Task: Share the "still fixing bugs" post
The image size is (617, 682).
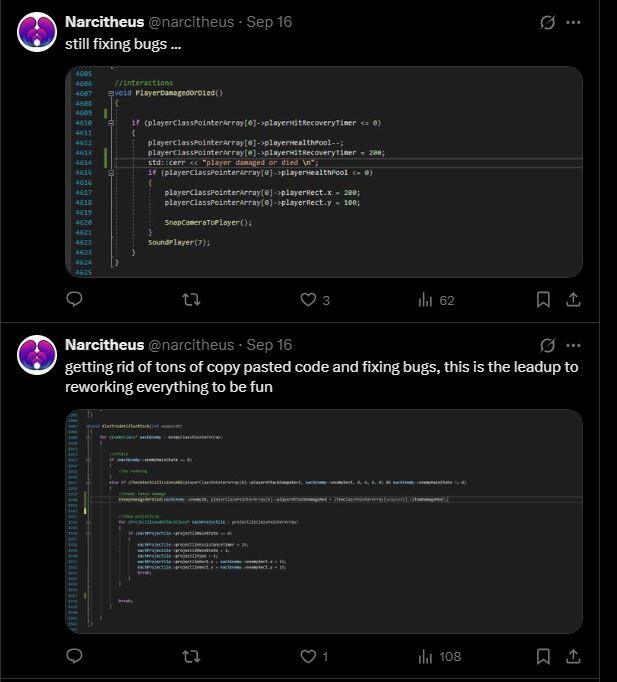Action: click(x=573, y=300)
